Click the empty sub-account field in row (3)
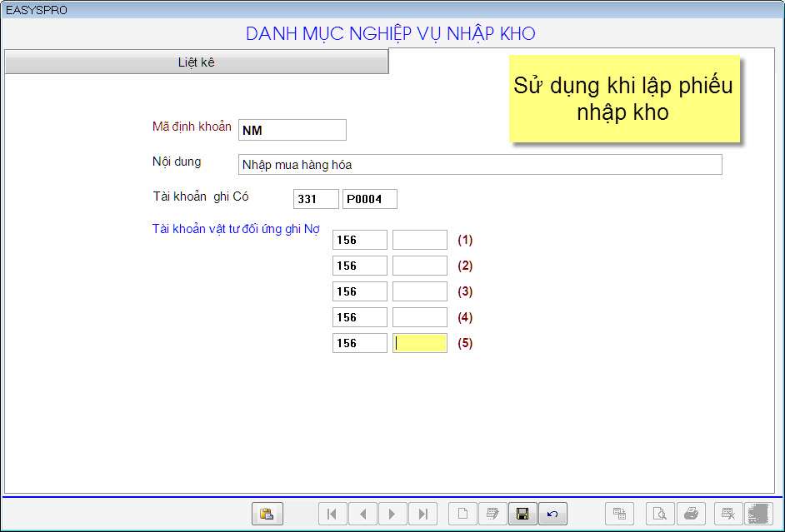The image size is (785, 532). click(x=419, y=291)
